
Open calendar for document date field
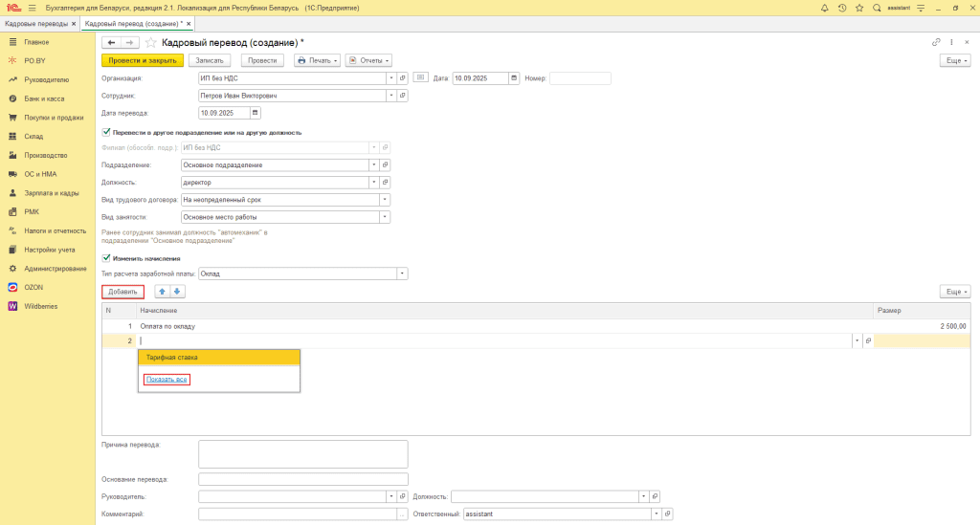tap(514, 78)
